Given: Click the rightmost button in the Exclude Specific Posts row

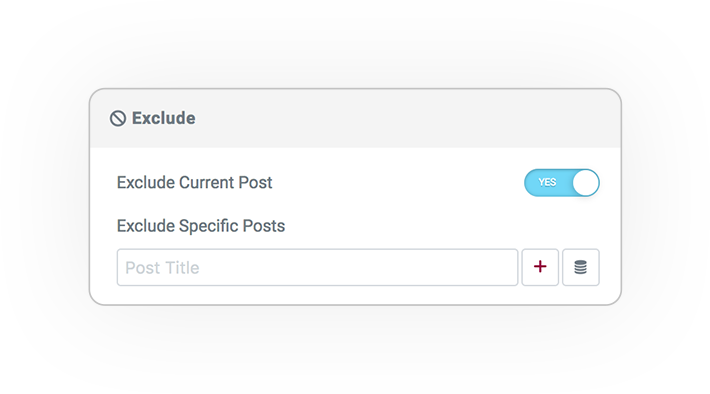Looking at the screenshot, I should tap(580, 267).
